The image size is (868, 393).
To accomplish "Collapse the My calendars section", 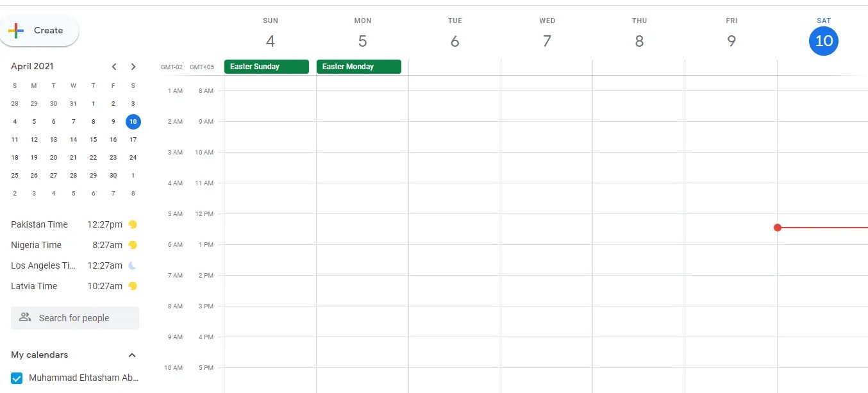I will tap(132, 355).
